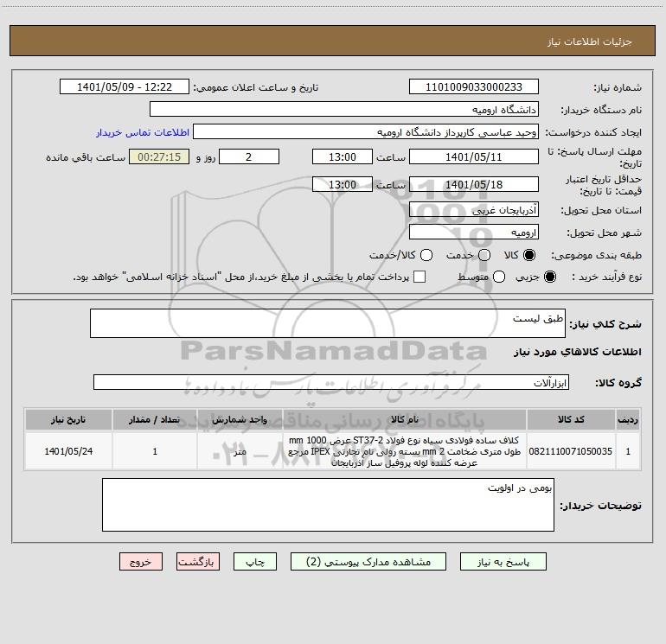Click the delivery province field آذربایجان غربی
Screen dimensions: 666x644
[474, 209]
